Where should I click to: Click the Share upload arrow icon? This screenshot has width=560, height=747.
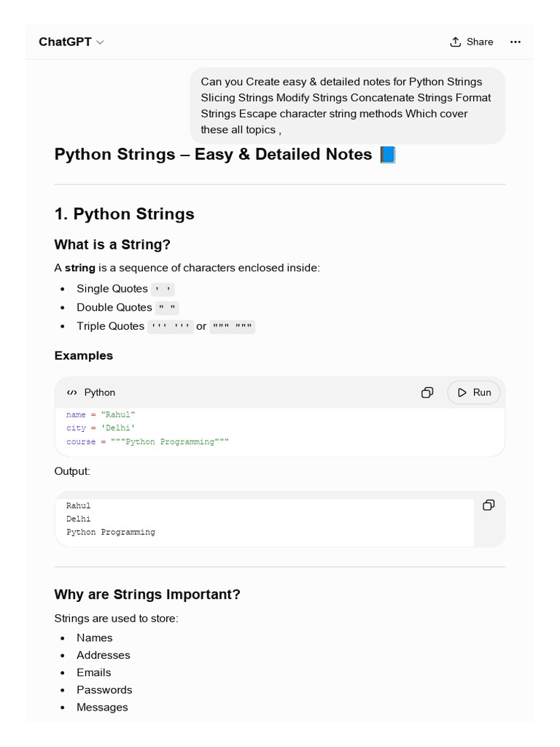pos(455,42)
